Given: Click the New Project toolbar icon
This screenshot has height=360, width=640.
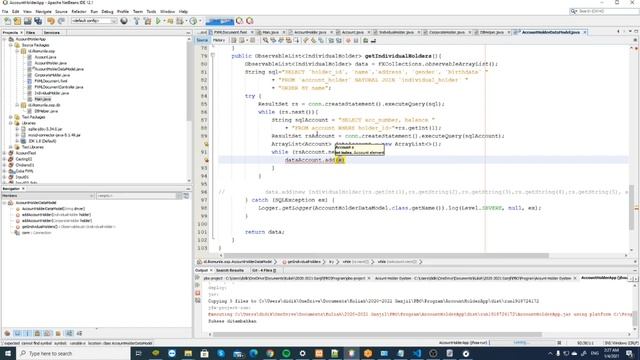Looking at the screenshot, I should click(x=17, y=21).
